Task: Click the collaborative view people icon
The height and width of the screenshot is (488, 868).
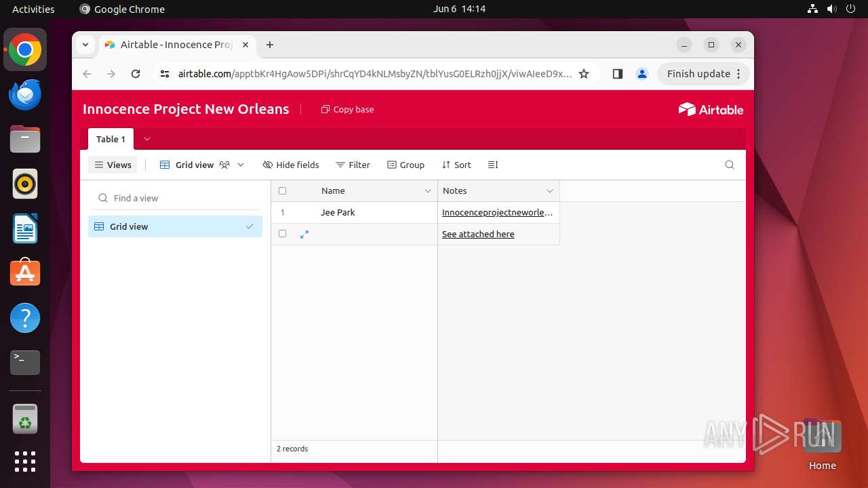Action: (x=224, y=165)
